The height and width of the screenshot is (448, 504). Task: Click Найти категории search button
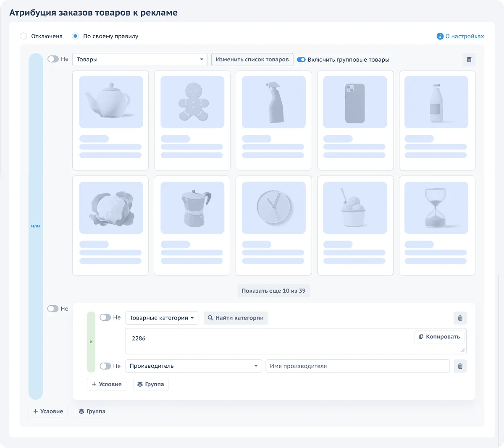pos(236,318)
